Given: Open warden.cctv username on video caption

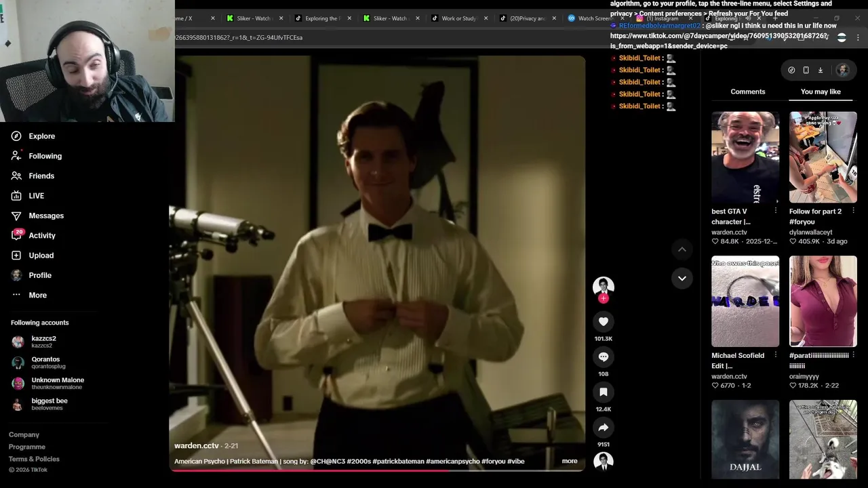Looking at the screenshot, I should (x=197, y=446).
